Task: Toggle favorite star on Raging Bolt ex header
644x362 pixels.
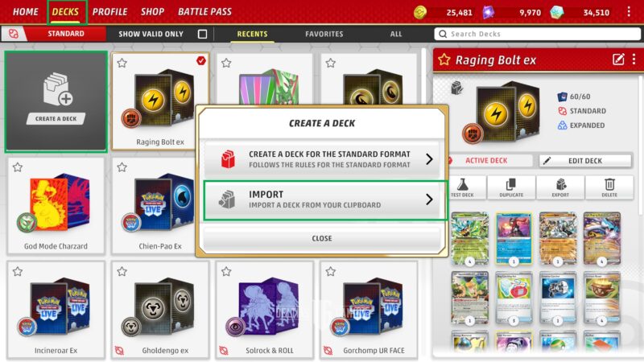Action: (x=444, y=60)
